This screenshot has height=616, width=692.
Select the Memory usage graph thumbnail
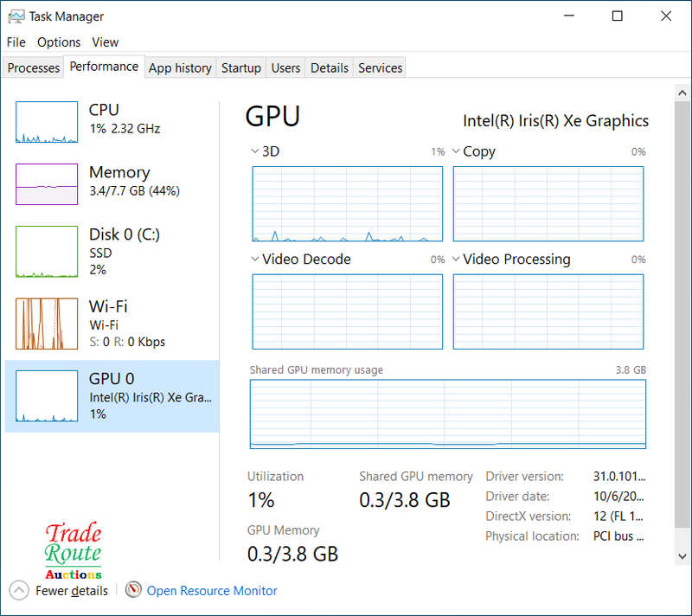(x=47, y=184)
